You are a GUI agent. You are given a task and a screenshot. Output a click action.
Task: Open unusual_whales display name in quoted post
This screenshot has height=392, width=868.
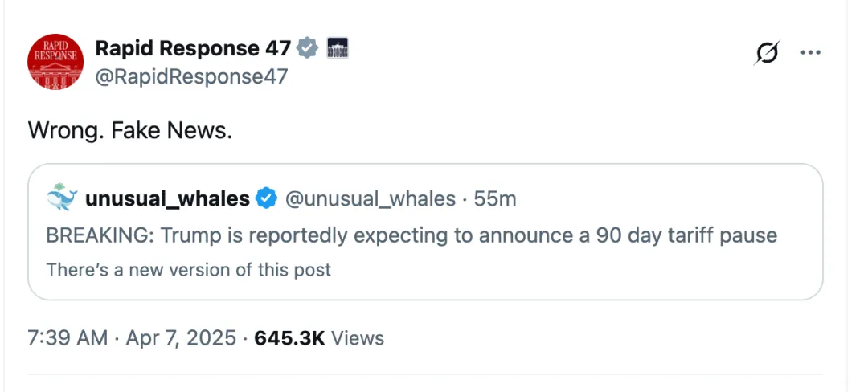[167, 198]
